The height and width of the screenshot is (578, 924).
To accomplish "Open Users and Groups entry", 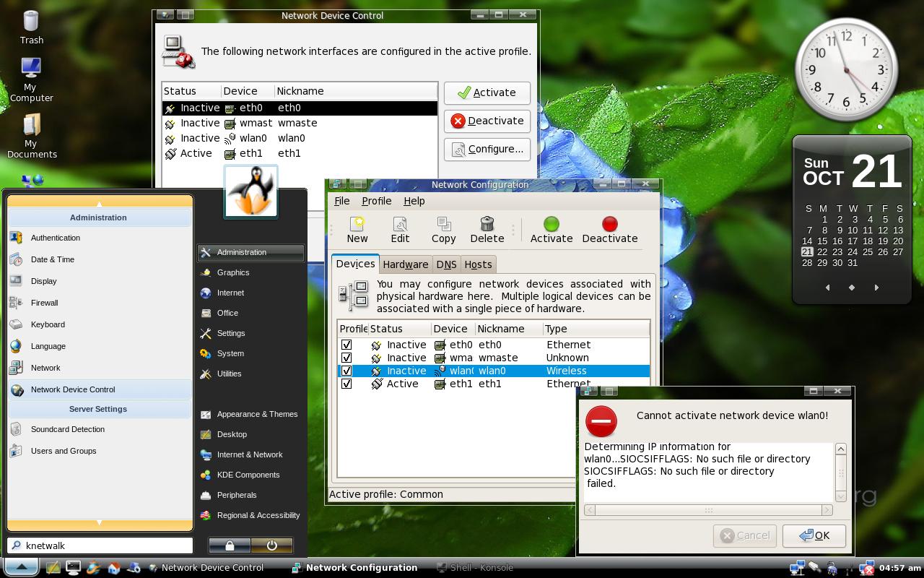I will click(x=100, y=451).
